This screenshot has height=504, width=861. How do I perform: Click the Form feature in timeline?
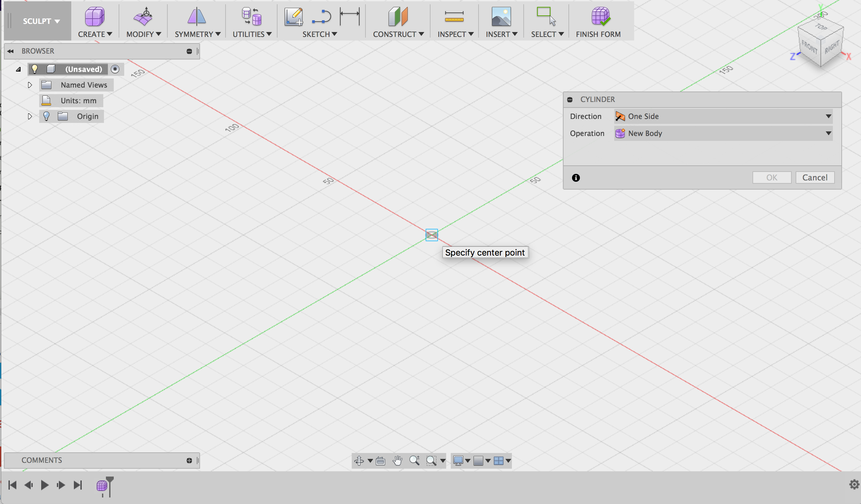101,485
